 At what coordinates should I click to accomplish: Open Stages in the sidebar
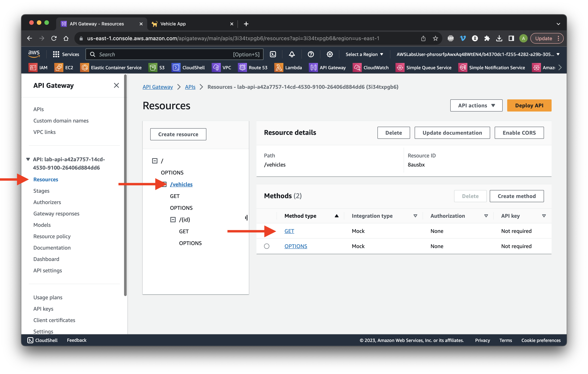tap(41, 191)
